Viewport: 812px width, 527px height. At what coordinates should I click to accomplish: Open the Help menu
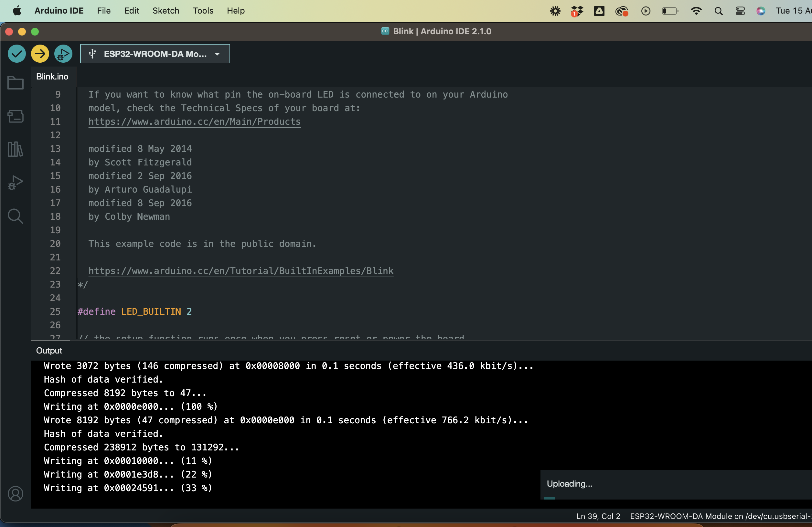click(x=236, y=11)
